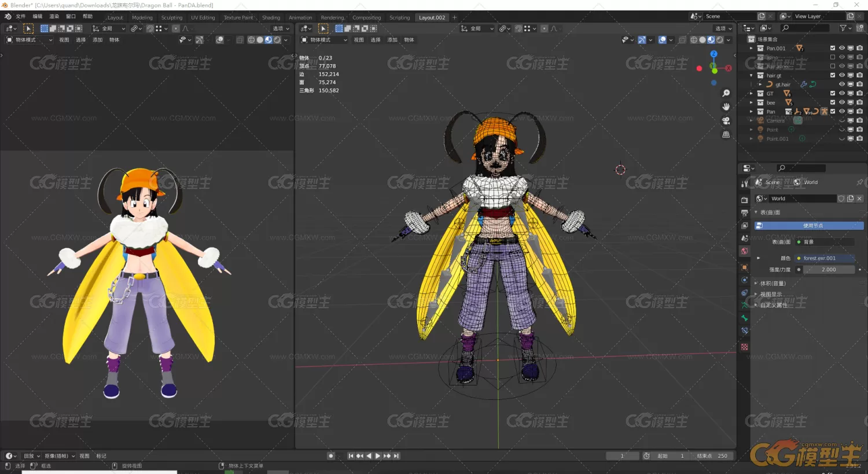The height and width of the screenshot is (474, 868).
Task: Expand the Pan.001 collection in outliner
Action: (752, 48)
